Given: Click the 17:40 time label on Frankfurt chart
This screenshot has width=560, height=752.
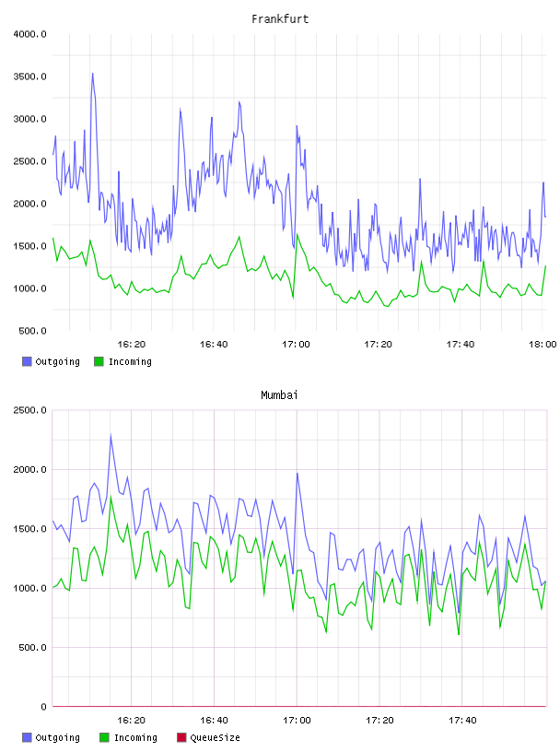Looking at the screenshot, I should (461, 345).
